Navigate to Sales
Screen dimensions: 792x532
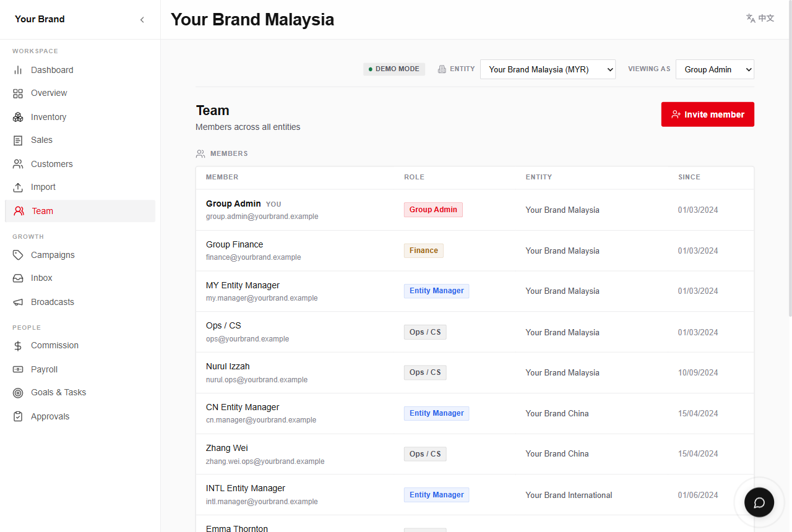click(x=80, y=140)
